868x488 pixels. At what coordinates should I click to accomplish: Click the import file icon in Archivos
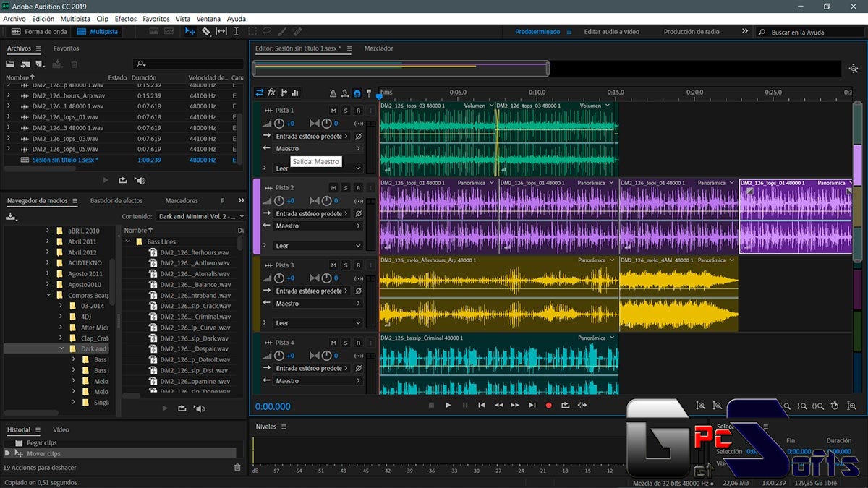pyautogui.click(x=25, y=64)
